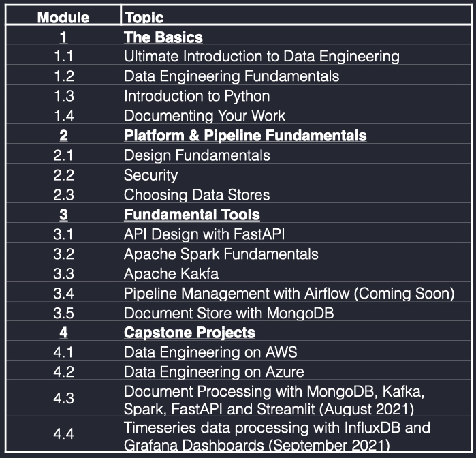Open Choosing Data Stores topic
Screen dimensions: 476x458
click(x=197, y=195)
